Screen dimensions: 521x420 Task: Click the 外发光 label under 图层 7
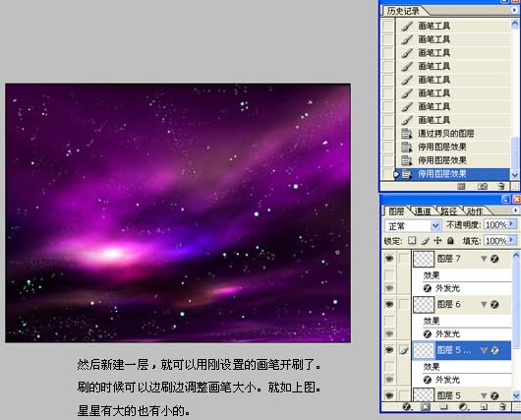tap(447, 288)
